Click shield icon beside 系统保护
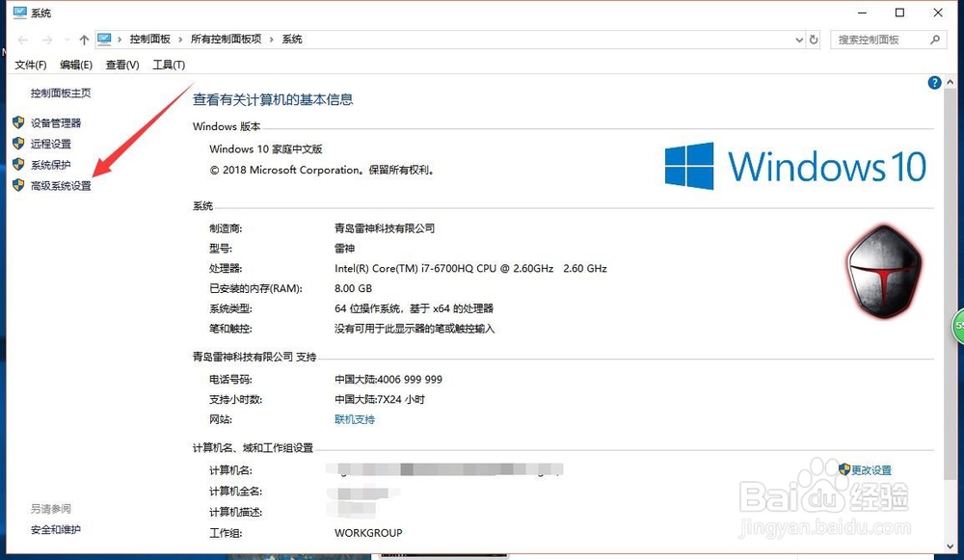Screen dimensions: 964x560 tap(18, 164)
